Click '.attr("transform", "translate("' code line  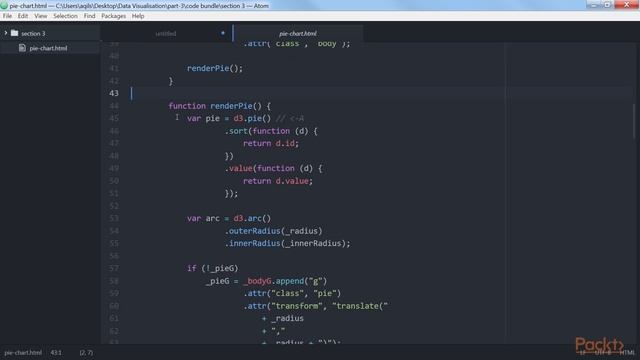click(x=316, y=306)
